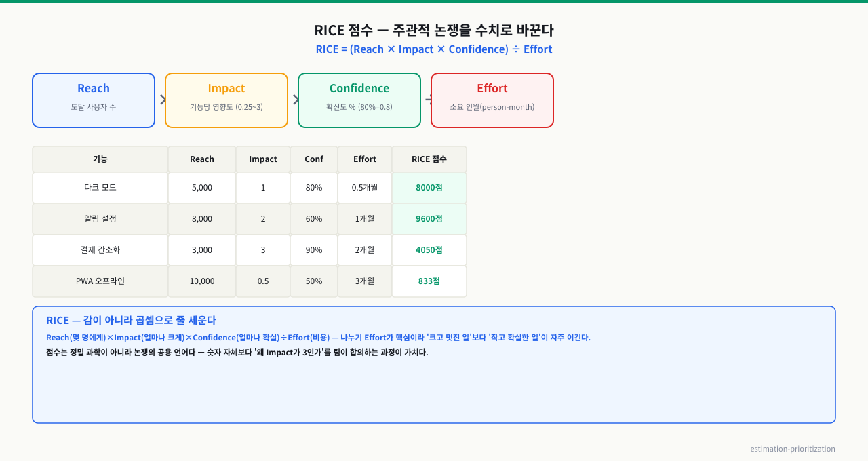Click the '4050점' score cell
Viewport: 868px width, 461px height.
[429, 250]
